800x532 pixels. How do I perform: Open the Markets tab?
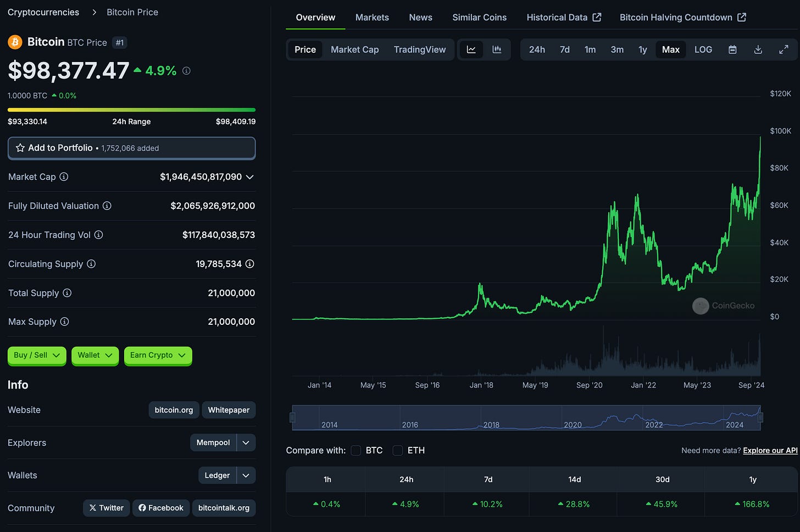pos(372,18)
